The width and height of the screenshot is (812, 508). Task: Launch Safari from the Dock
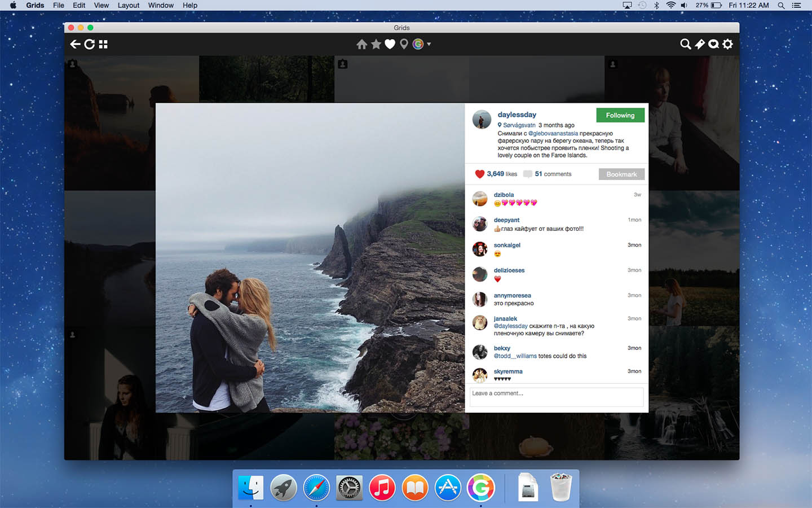(x=316, y=488)
